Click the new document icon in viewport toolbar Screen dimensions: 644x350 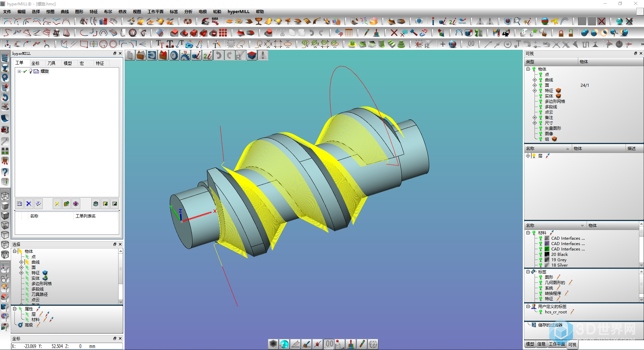[130, 55]
